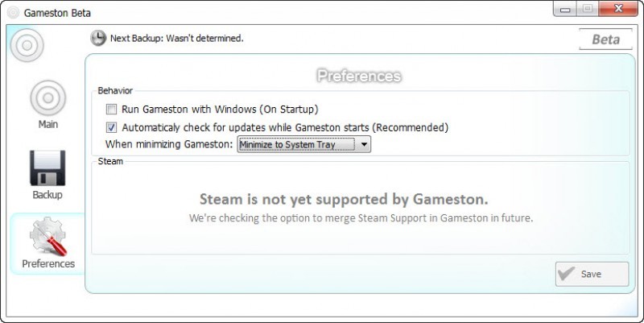Click the checkmark icon on Save button

point(567,274)
